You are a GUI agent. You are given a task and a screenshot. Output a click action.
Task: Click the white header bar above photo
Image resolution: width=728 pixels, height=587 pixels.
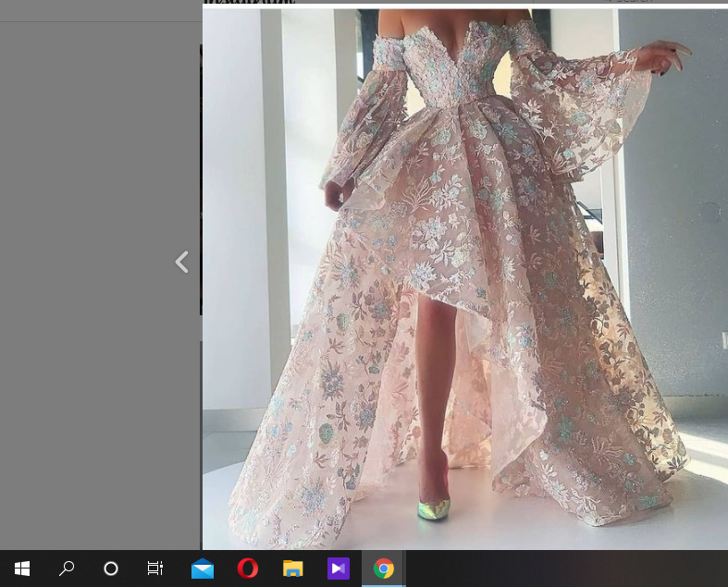coord(463,5)
